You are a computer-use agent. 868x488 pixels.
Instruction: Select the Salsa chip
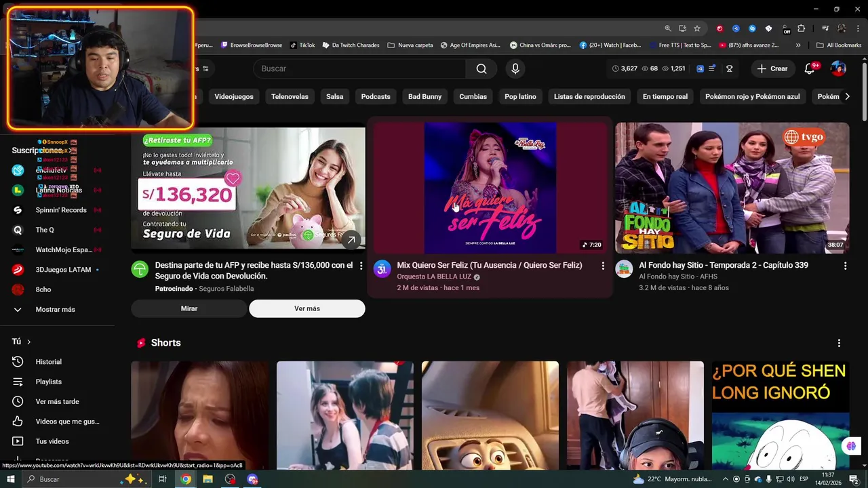pos(334,96)
